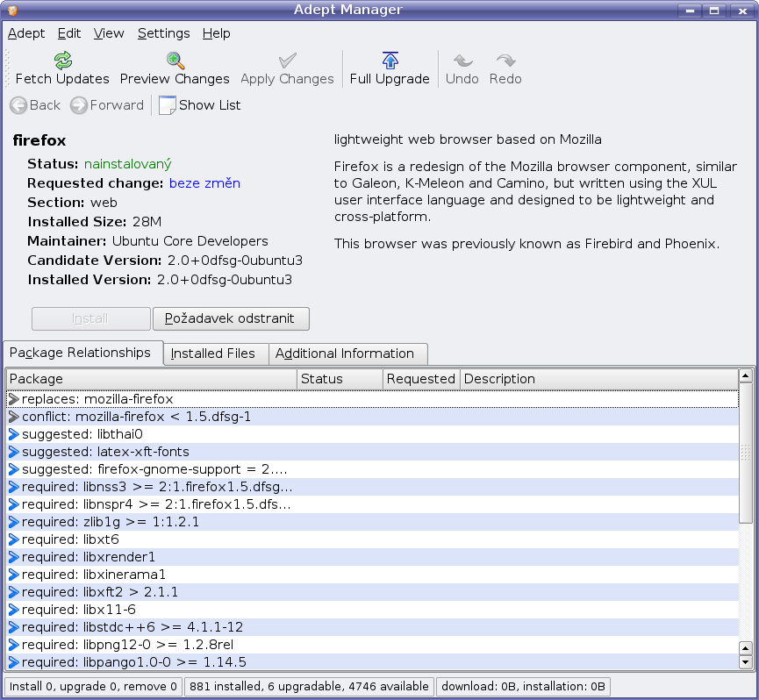Image resolution: width=759 pixels, height=700 pixels.
Task: Select the 'required: zlib1g >= 1:1.2.1' row
Action: [x=111, y=522]
